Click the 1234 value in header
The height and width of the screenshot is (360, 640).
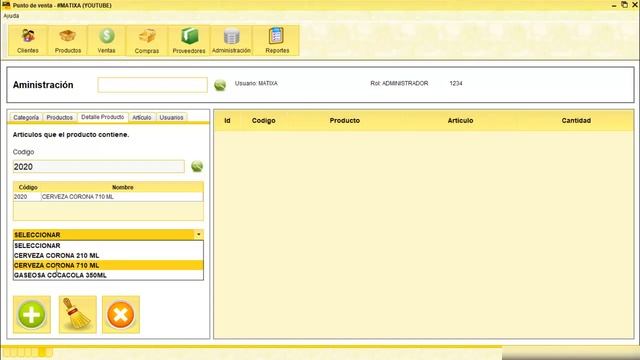[x=456, y=83]
